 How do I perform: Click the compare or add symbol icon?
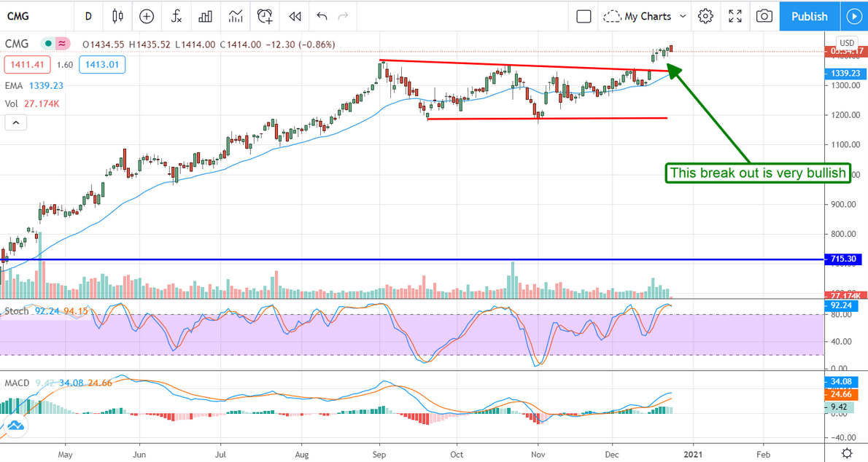[147, 17]
